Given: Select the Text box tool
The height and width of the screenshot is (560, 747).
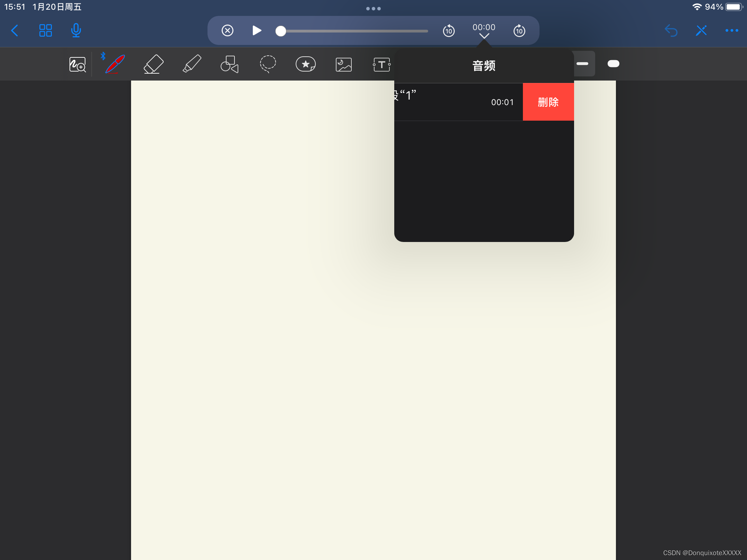Looking at the screenshot, I should point(381,65).
